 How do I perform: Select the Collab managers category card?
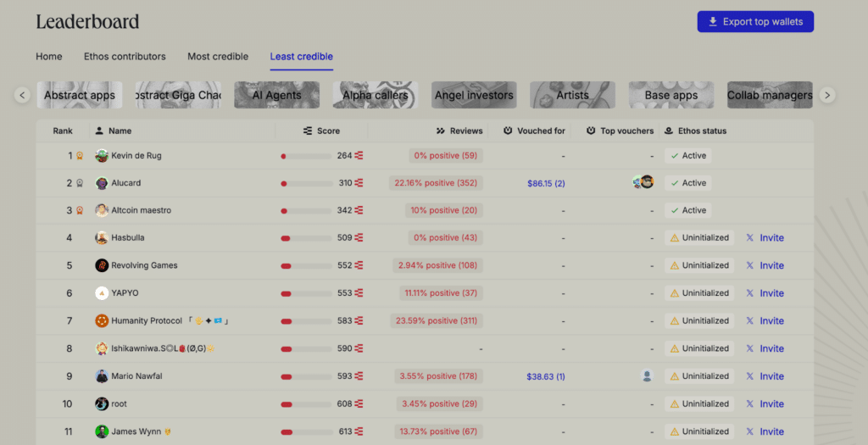click(770, 95)
